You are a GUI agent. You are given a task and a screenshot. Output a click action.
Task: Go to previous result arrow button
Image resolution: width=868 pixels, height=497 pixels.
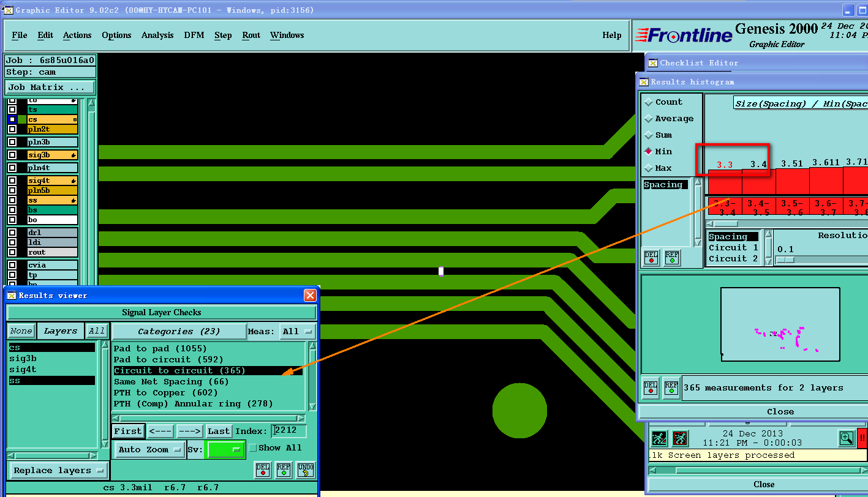pos(160,431)
